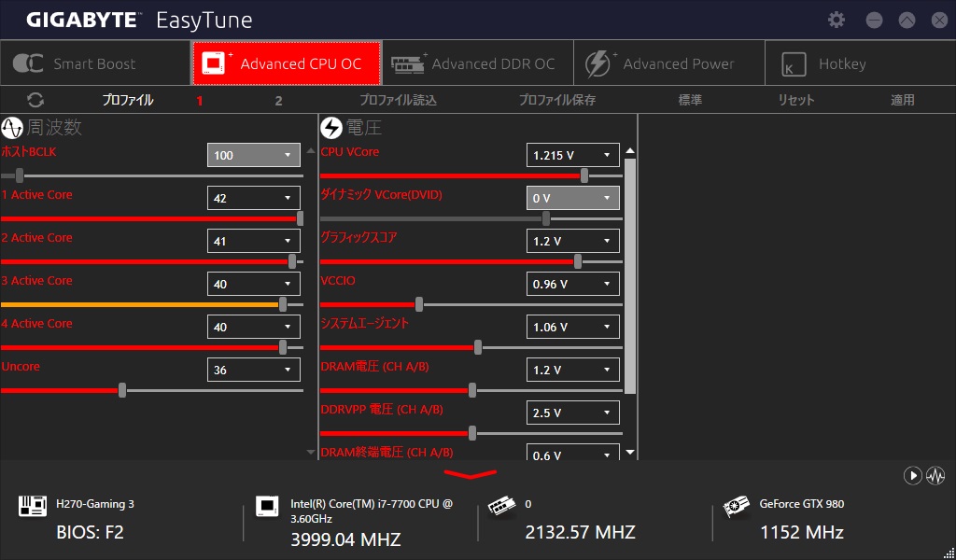The image size is (956, 560).
Task: Click the frequency panel scroll down arrow
Action: [310, 452]
